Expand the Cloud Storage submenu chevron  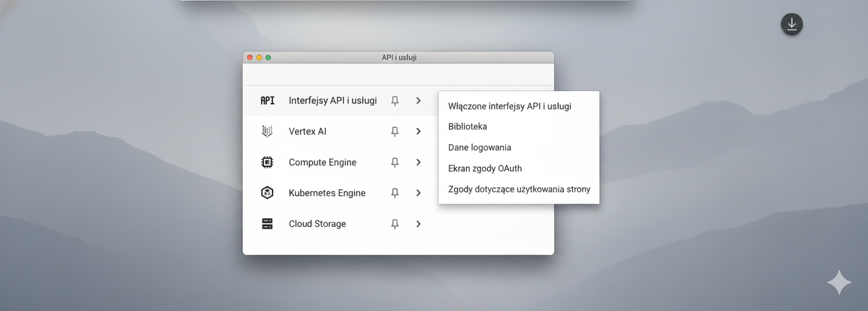418,224
